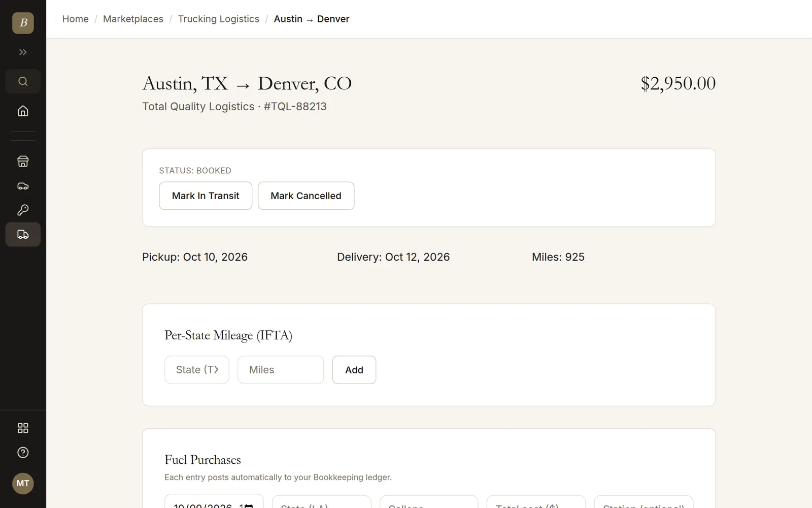Click Mark In Transit button

click(206, 196)
